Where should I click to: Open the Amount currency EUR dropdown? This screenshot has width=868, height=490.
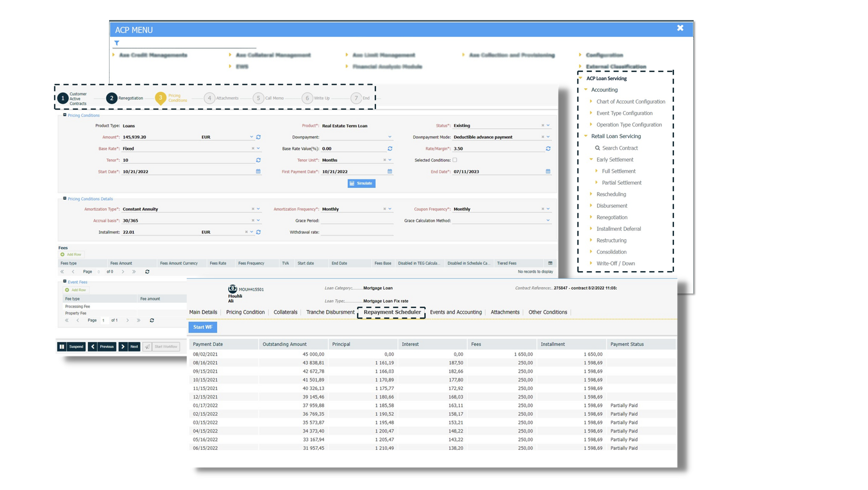[x=252, y=137]
